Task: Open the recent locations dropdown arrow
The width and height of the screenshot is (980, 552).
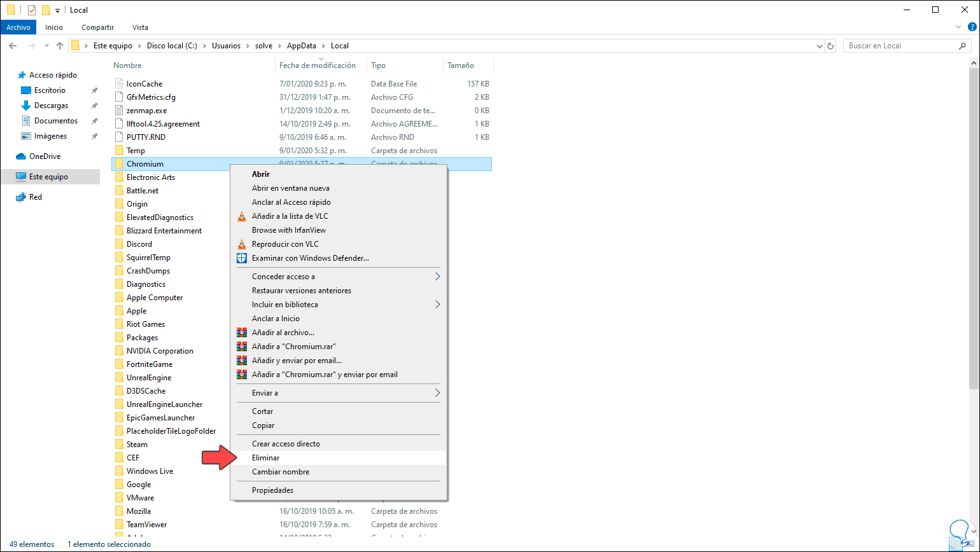Action: [x=46, y=46]
